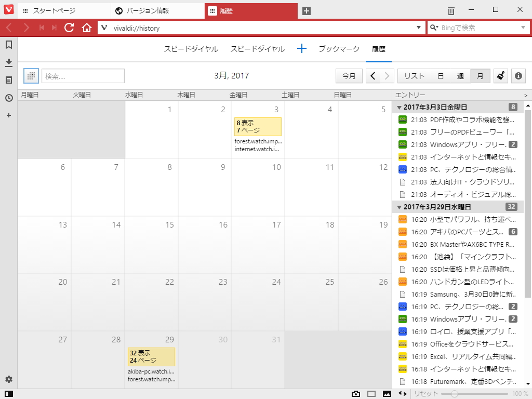Open a new tab with plus button
This screenshot has width=532, height=399.
[x=307, y=11]
